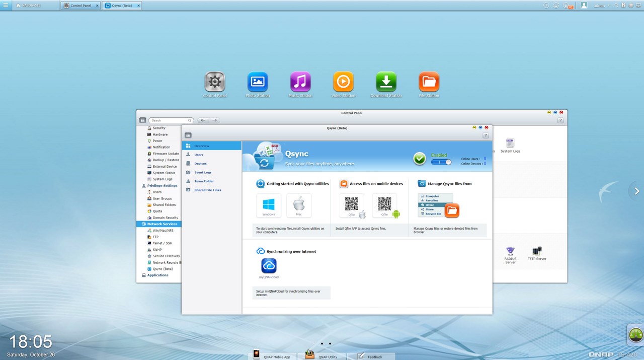Open the admin user dropdown menu
The image size is (644, 360).
(x=601, y=6)
